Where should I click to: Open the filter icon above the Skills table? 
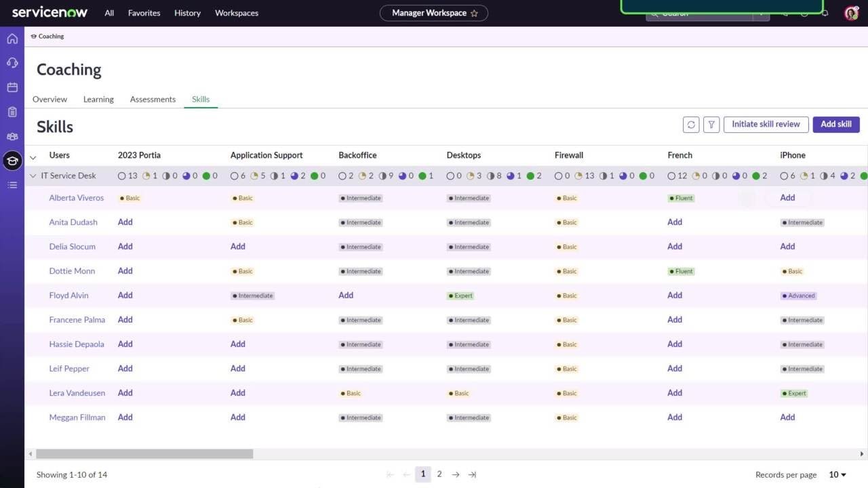pyautogui.click(x=711, y=124)
